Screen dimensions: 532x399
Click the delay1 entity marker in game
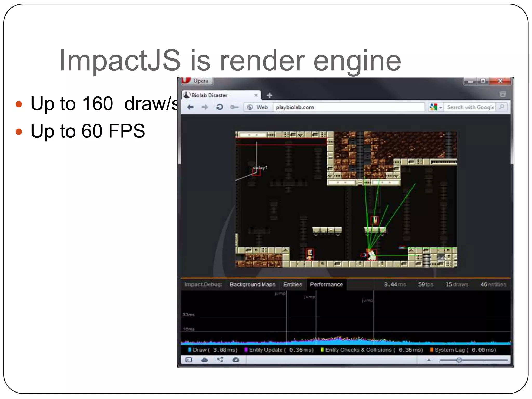[x=256, y=172]
